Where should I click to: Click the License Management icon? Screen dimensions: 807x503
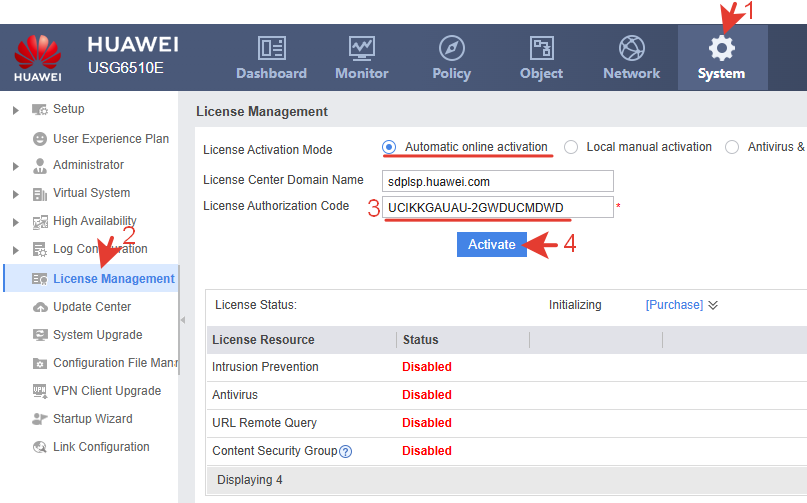tap(40, 279)
